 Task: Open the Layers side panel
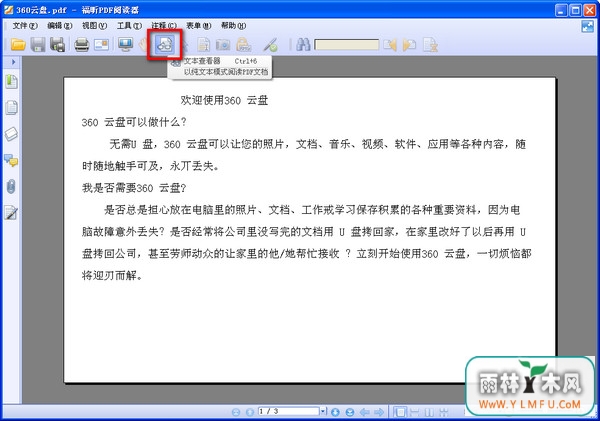pos(11,134)
